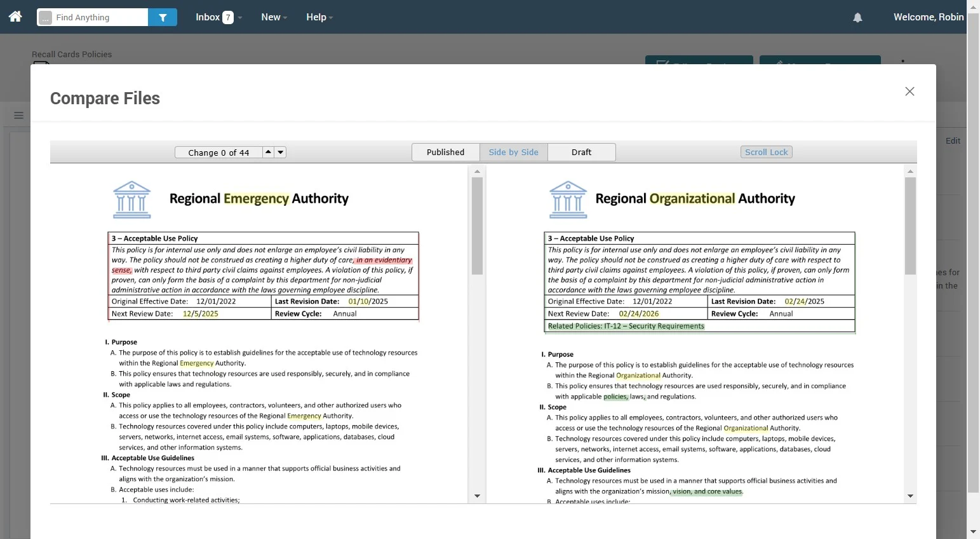Click the left pane scrollbar thumb

477,226
